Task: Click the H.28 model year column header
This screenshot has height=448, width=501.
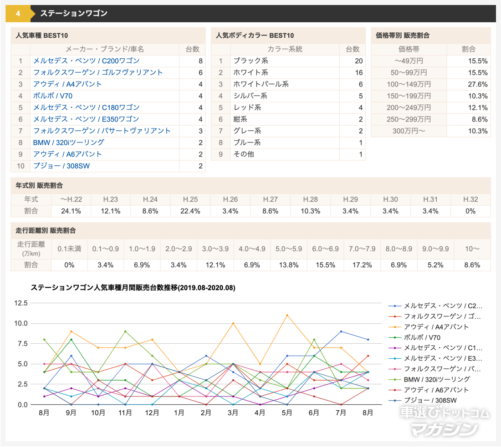Action: [x=311, y=199]
